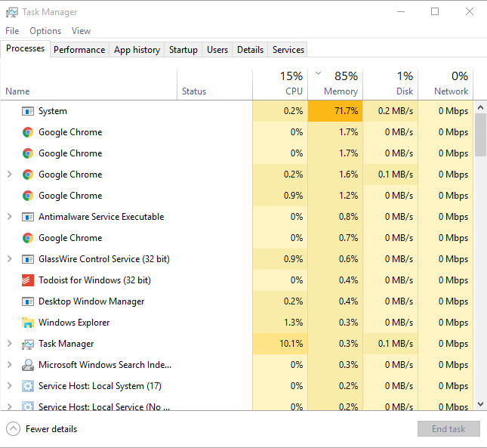
Task: Open the Startup tab
Action: [x=183, y=50]
